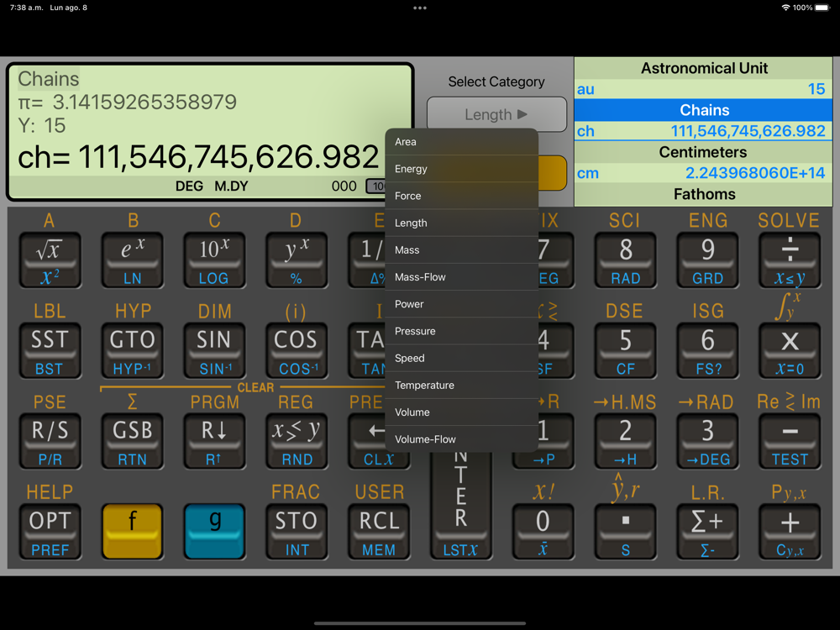The image size is (840, 630).
Task: Choose Area from the category list
Action: [461, 142]
